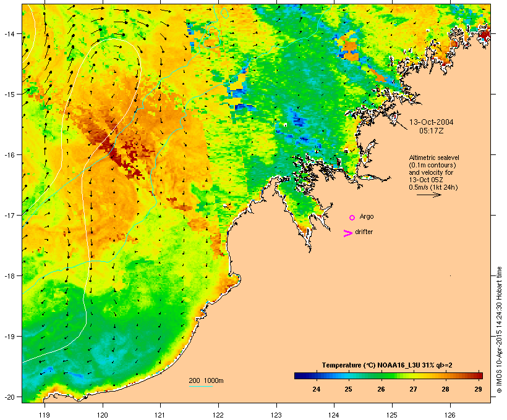Click the '200 1000m' bathymetry label
507x420 pixels.
tap(206, 380)
